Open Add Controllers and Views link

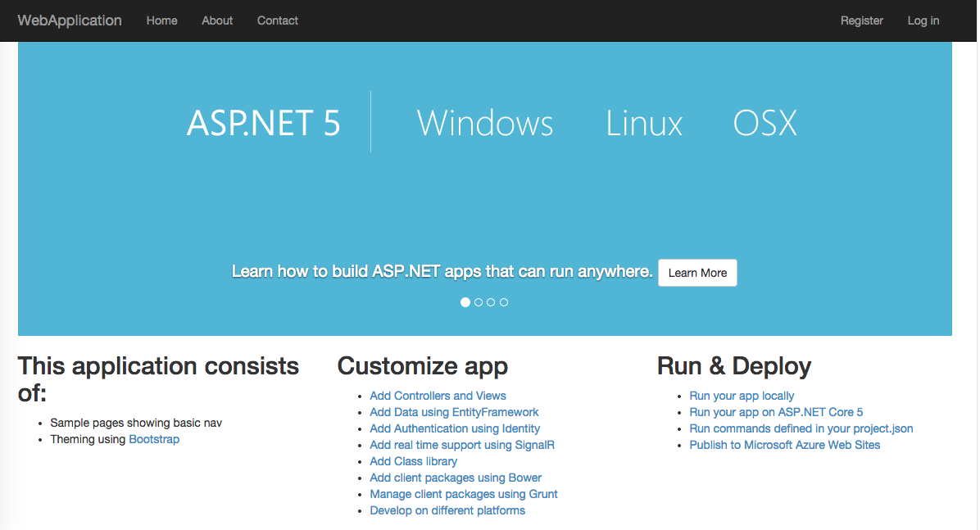pyautogui.click(x=438, y=396)
